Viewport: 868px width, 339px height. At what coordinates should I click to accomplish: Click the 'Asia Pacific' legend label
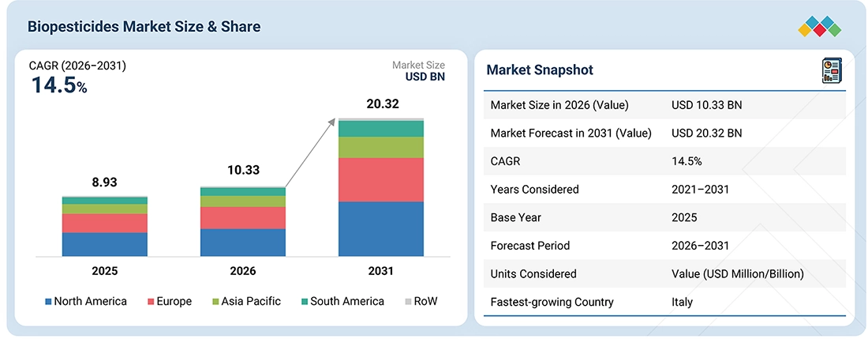251,302
